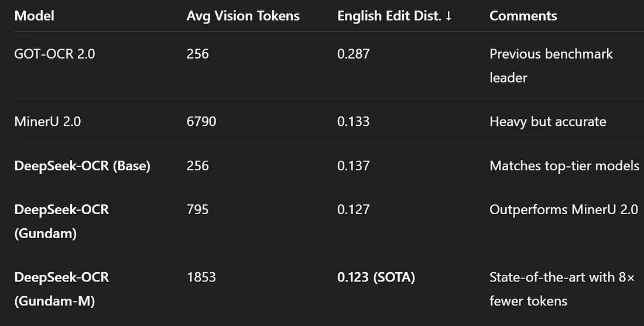Select the "Matches top-tier models" comment
This screenshot has width=644, height=326.
tap(564, 166)
